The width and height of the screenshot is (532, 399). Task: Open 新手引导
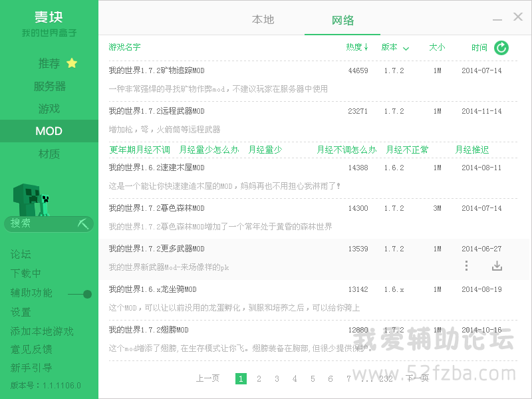(31, 368)
